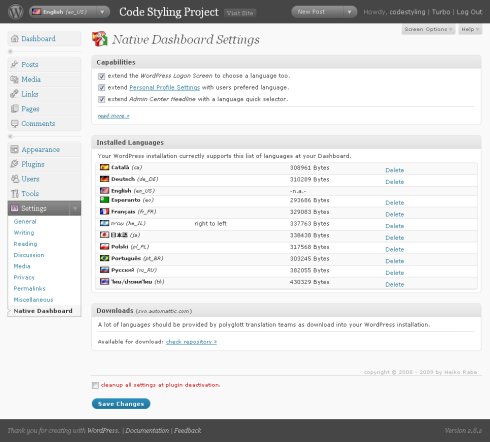490x442 pixels.
Task: Click the WordPress logo icon
Action: [x=16, y=12]
